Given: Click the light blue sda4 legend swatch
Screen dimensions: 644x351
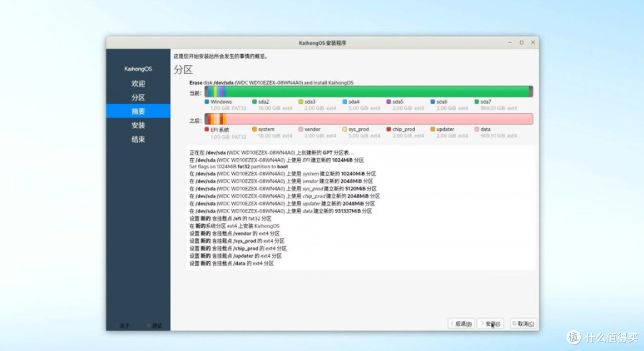Looking at the screenshot, I should [345, 101].
